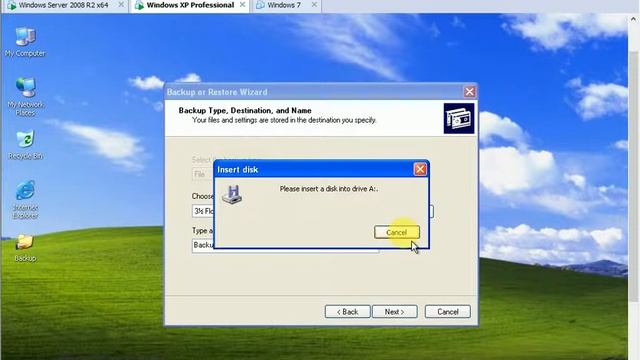Click the Next button in the wizard
This screenshot has height=360, width=640.
click(x=395, y=311)
